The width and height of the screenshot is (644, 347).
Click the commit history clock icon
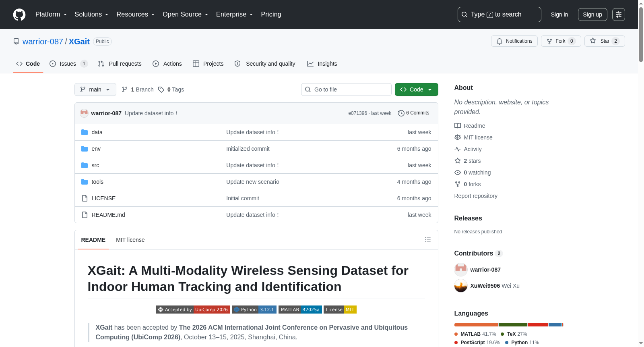[401, 113]
